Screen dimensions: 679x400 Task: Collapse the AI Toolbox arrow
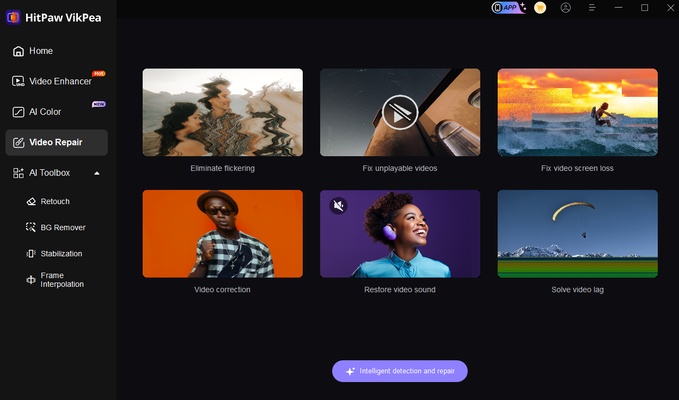coord(97,173)
